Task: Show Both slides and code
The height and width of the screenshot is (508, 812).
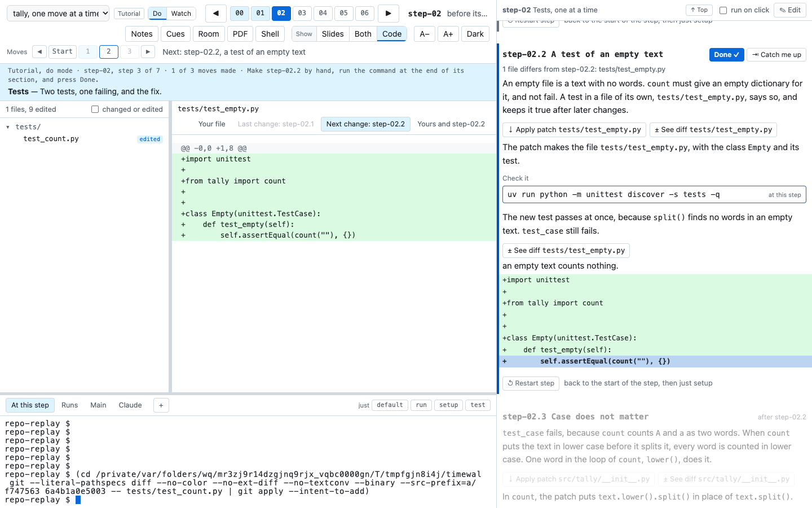Action: (x=363, y=34)
